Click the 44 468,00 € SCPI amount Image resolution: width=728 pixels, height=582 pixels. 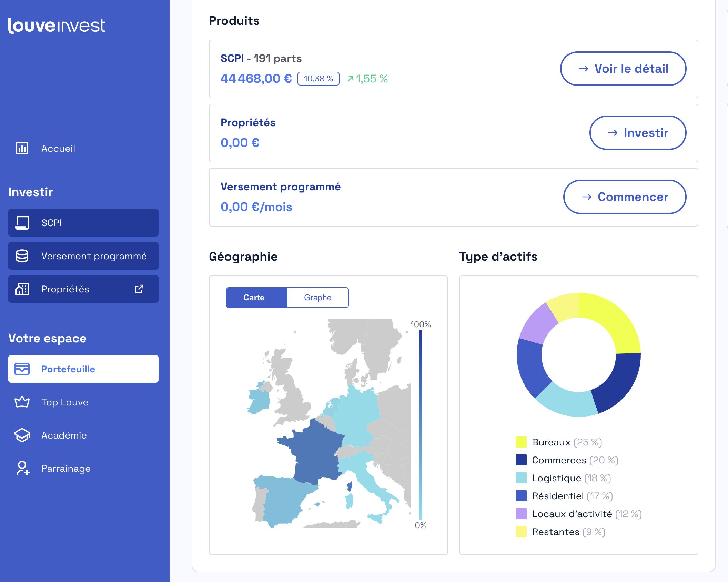(256, 79)
